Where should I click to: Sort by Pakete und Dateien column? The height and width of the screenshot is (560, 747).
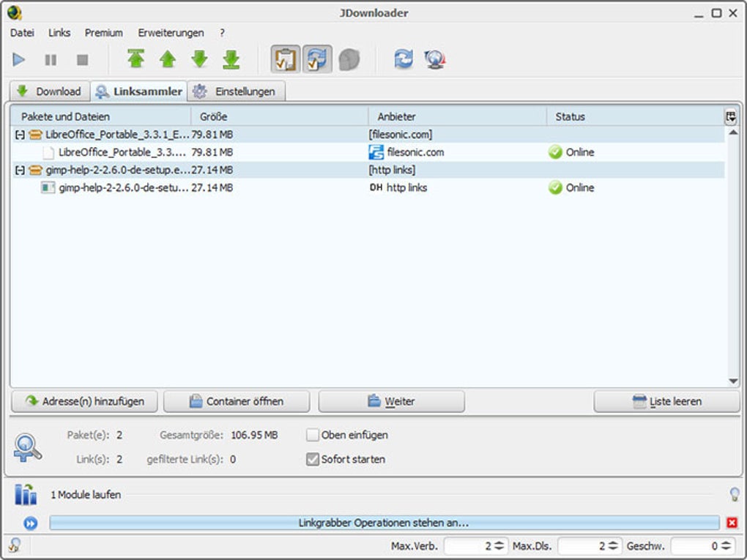click(x=100, y=116)
